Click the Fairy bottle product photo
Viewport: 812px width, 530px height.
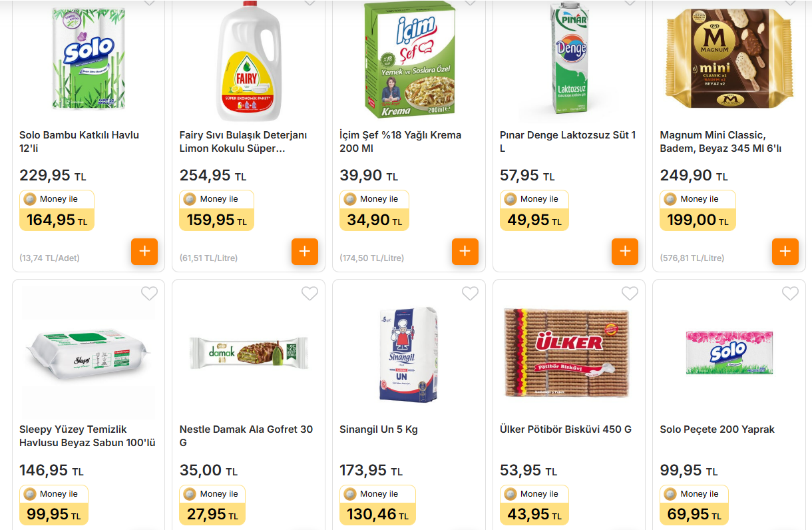click(248, 59)
